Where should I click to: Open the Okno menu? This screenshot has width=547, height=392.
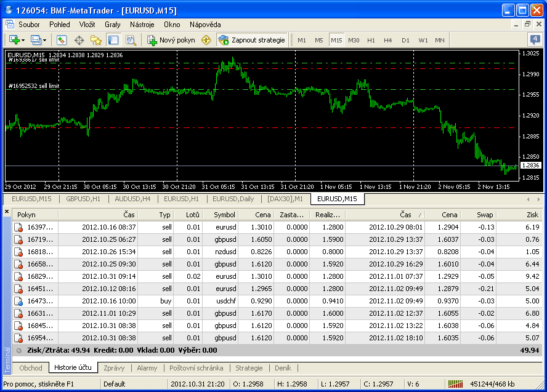click(x=172, y=25)
